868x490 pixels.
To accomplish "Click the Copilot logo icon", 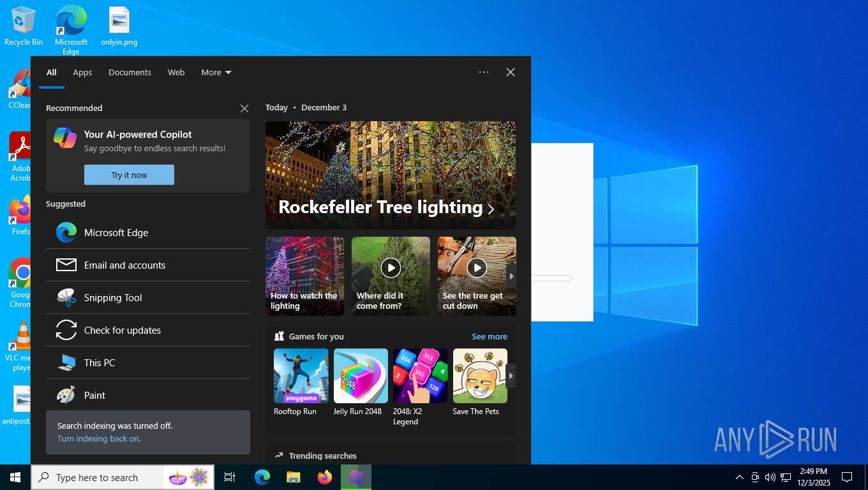I will [65, 138].
